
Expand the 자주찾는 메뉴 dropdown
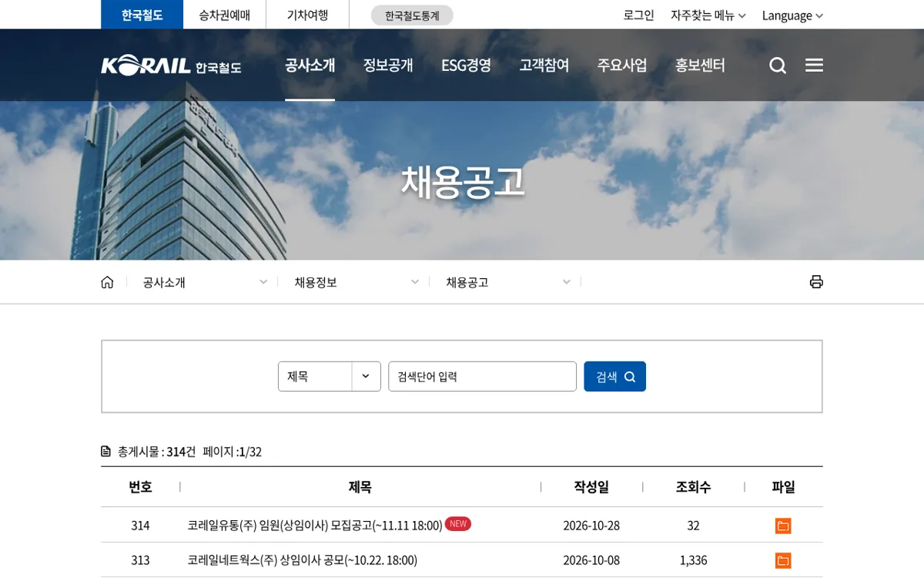pyautogui.click(x=708, y=15)
